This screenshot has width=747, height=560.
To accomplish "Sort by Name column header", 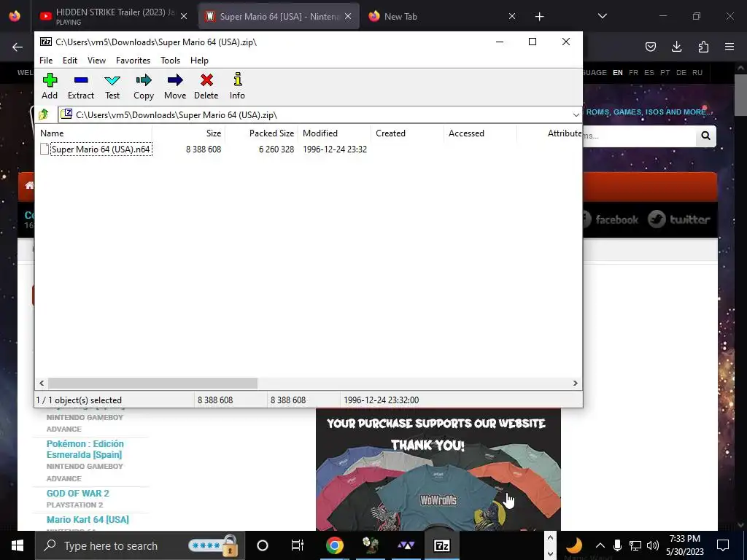I will click(x=94, y=133).
